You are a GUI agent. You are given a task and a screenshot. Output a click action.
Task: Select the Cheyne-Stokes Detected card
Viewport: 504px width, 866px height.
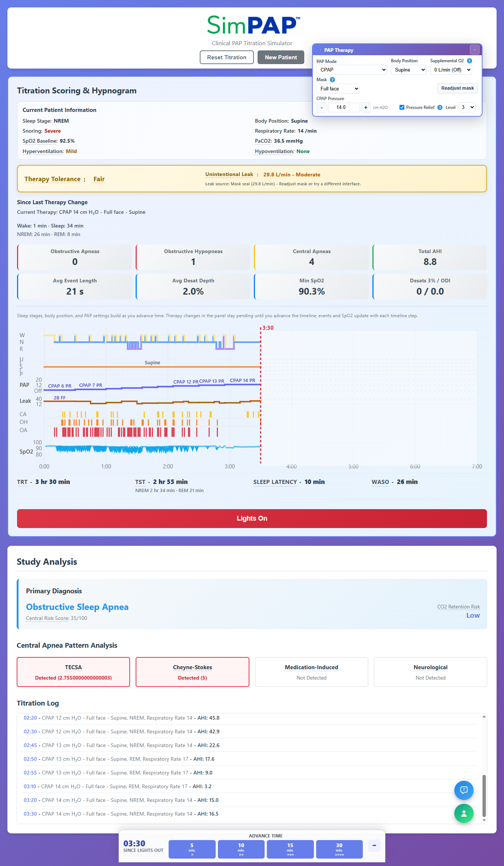point(192,672)
